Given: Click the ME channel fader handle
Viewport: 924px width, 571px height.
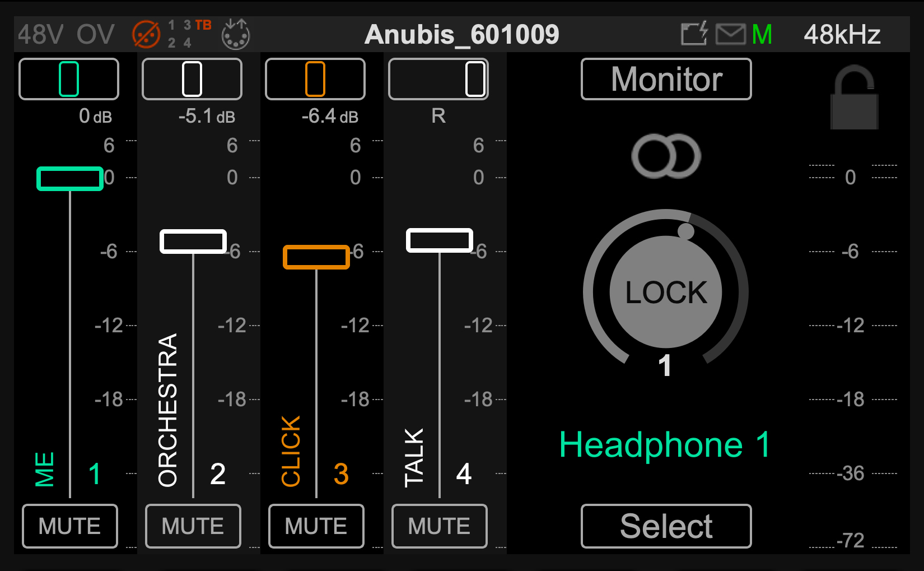Looking at the screenshot, I should pos(70,179).
